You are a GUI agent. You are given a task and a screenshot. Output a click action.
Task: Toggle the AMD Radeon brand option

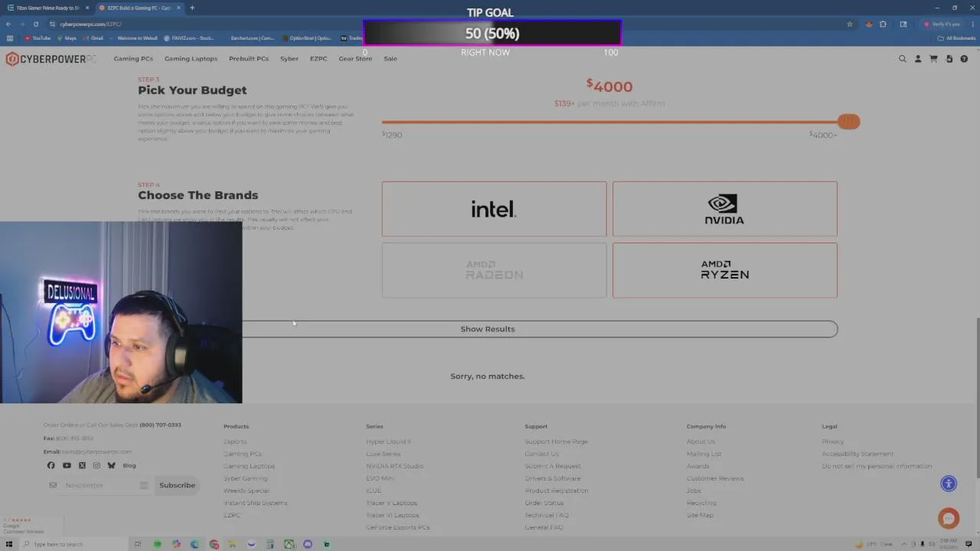pos(494,270)
